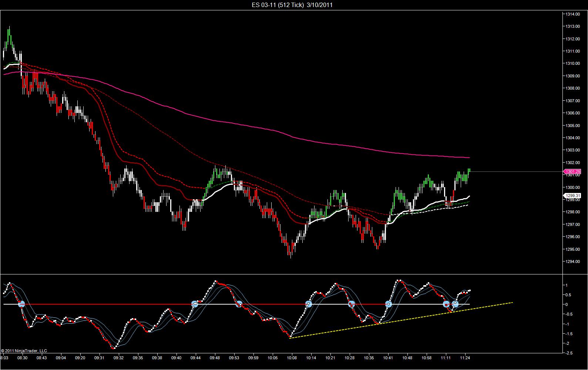Select the last circle marker on the zero line
588x370 pixels.
click(455, 304)
